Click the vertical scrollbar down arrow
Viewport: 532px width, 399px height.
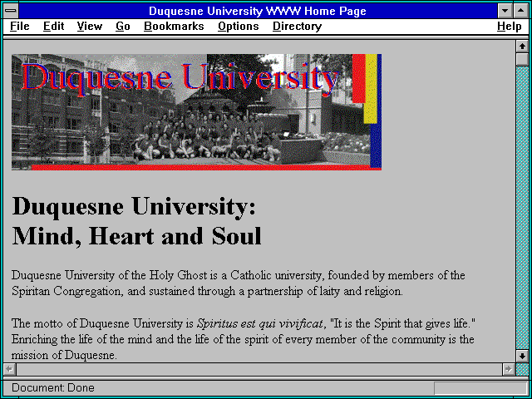click(522, 356)
